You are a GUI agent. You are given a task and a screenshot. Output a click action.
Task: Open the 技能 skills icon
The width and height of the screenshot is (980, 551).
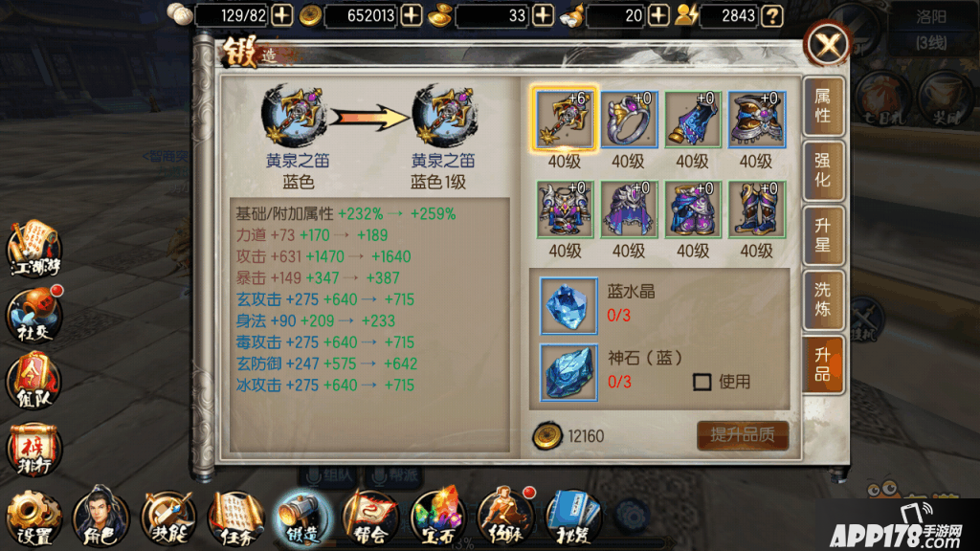(x=168, y=518)
